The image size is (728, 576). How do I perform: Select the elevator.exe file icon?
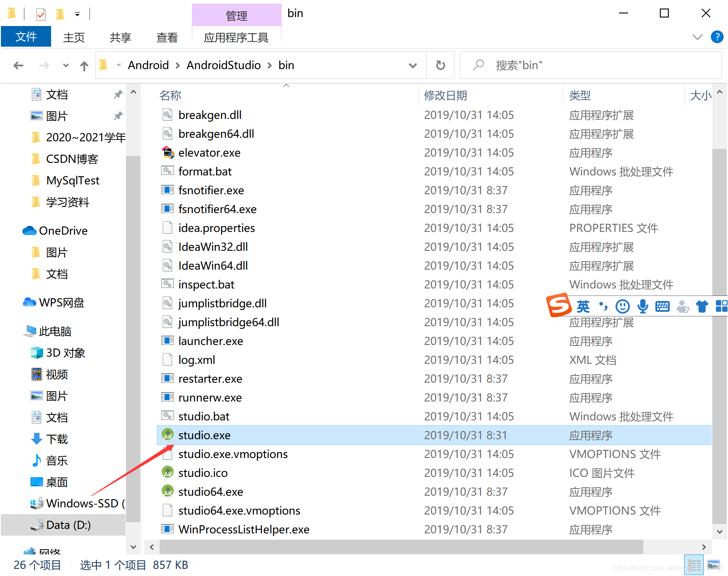pos(168,153)
